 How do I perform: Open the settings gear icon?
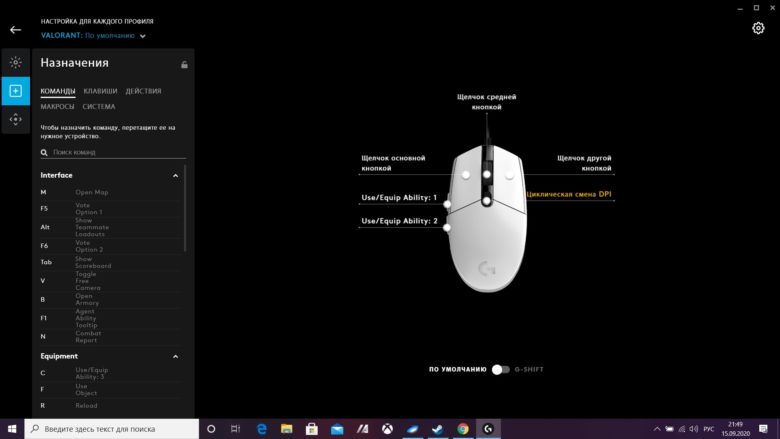click(758, 28)
